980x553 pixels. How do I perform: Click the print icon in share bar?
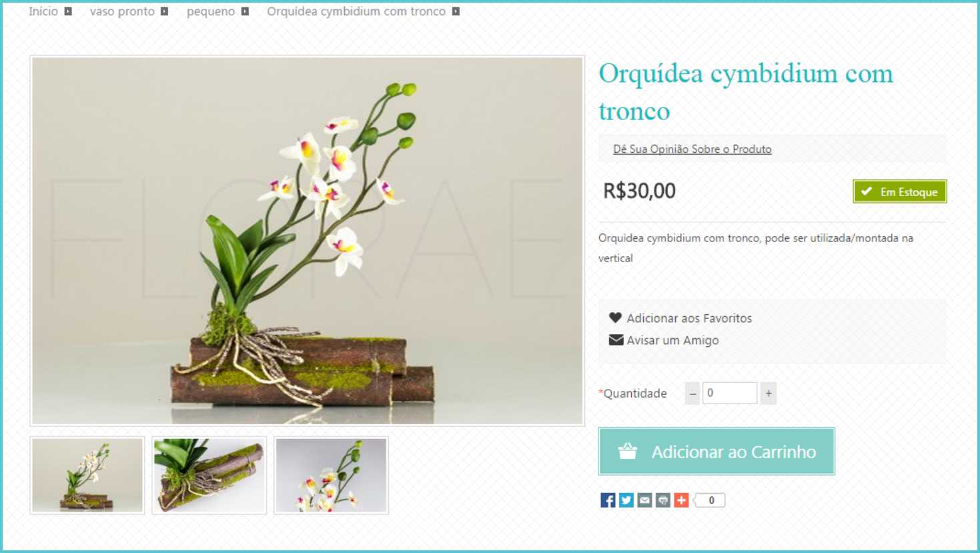coord(663,500)
